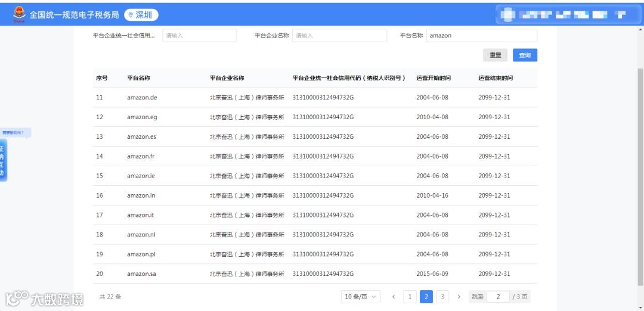The width and height of the screenshot is (644, 311).
Task: Select the amazon.de row
Action: click(315, 98)
